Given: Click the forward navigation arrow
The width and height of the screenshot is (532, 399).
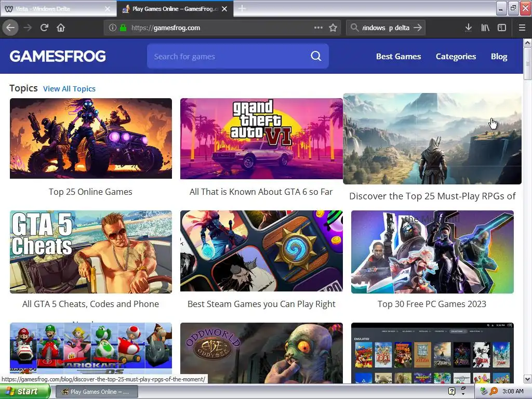Looking at the screenshot, I should click(x=28, y=28).
